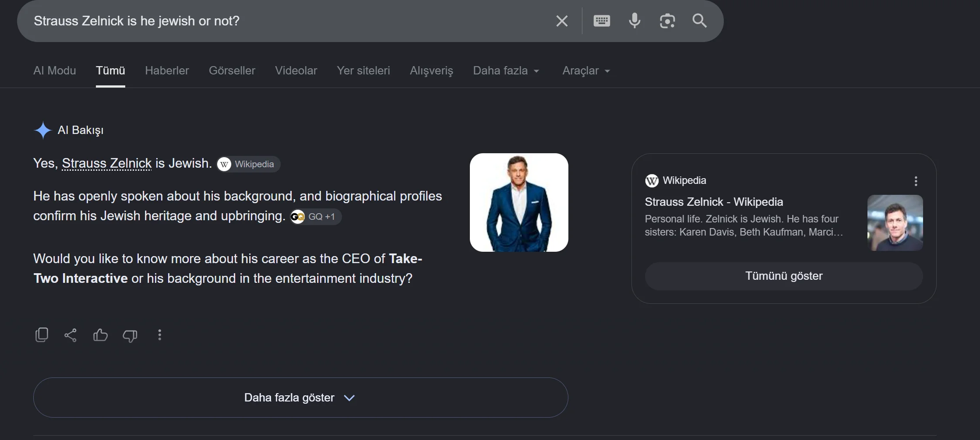Open the Wikipedia card photo thumbnail
This screenshot has width=980, height=440.
895,223
